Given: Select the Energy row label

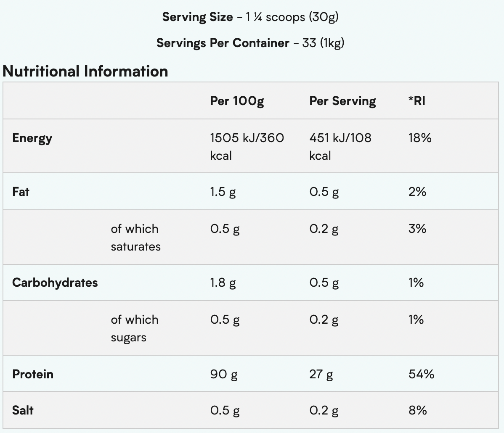Looking at the screenshot, I should tap(32, 138).
